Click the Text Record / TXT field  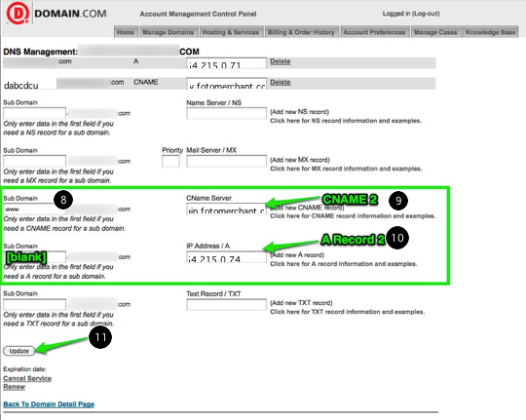click(227, 305)
